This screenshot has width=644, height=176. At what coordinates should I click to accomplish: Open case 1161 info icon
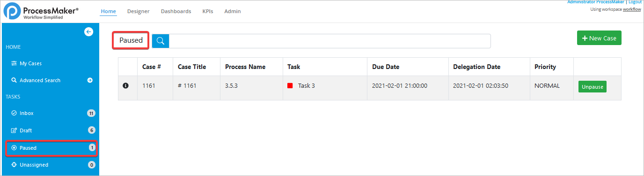tap(125, 86)
